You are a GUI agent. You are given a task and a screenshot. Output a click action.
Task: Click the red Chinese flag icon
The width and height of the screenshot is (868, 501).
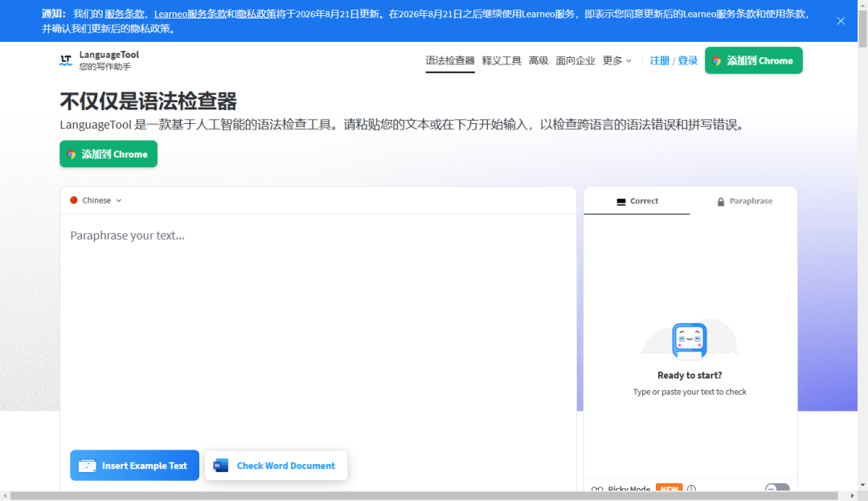[x=74, y=200]
